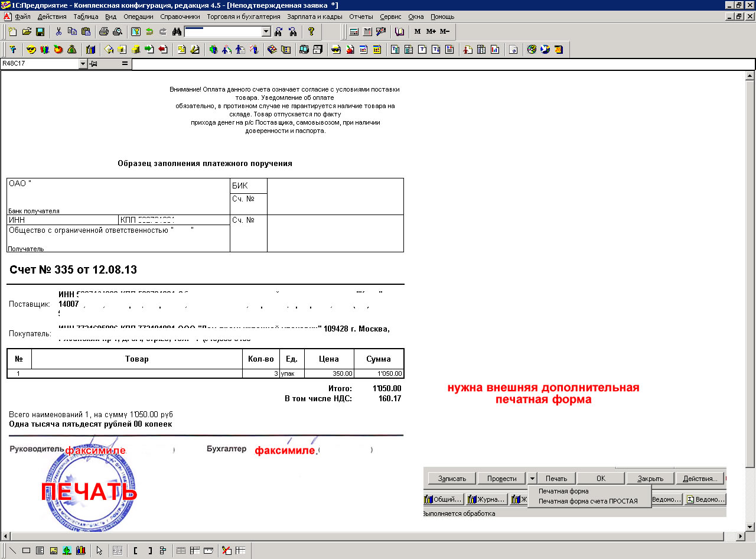
Task: Click the yellow question mark Help icon
Action: (311, 31)
